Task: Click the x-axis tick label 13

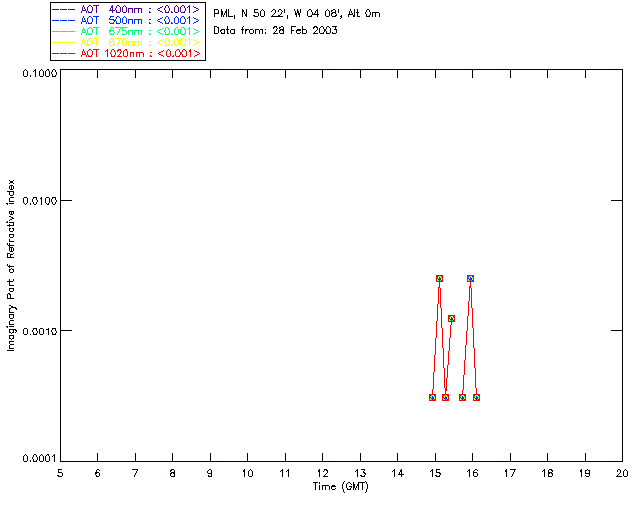Action: (360, 473)
